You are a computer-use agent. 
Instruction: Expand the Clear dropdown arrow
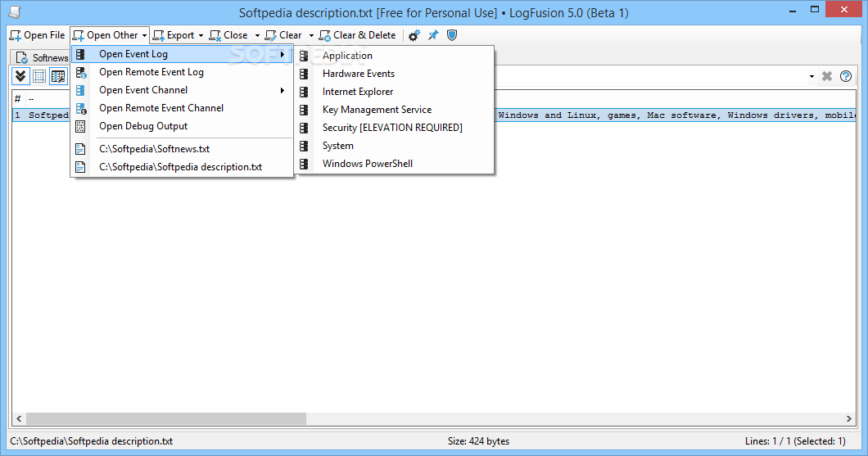tap(311, 35)
